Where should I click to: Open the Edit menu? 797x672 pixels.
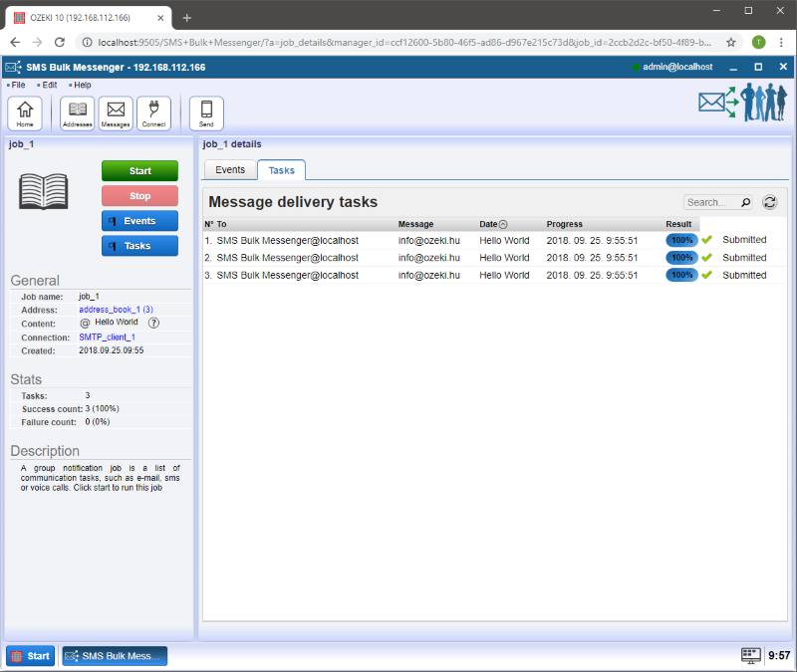tap(49, 85)
